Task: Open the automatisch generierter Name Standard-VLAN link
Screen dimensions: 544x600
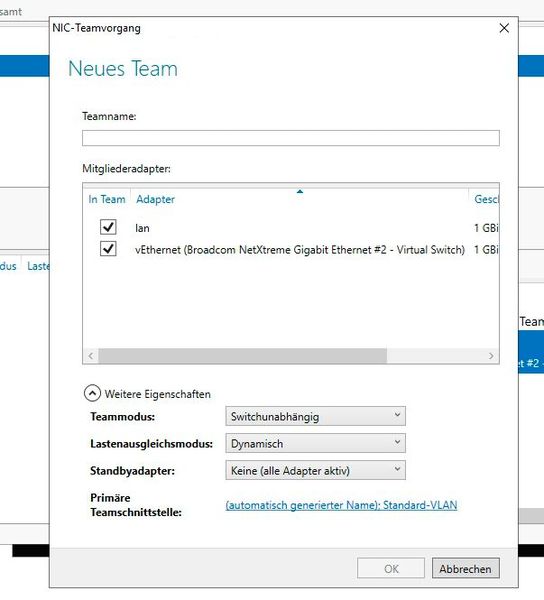Action: (341, 505)
